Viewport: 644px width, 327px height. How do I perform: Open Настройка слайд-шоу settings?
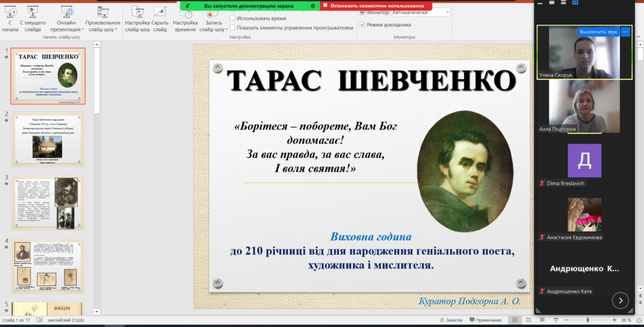coord(137,19)
